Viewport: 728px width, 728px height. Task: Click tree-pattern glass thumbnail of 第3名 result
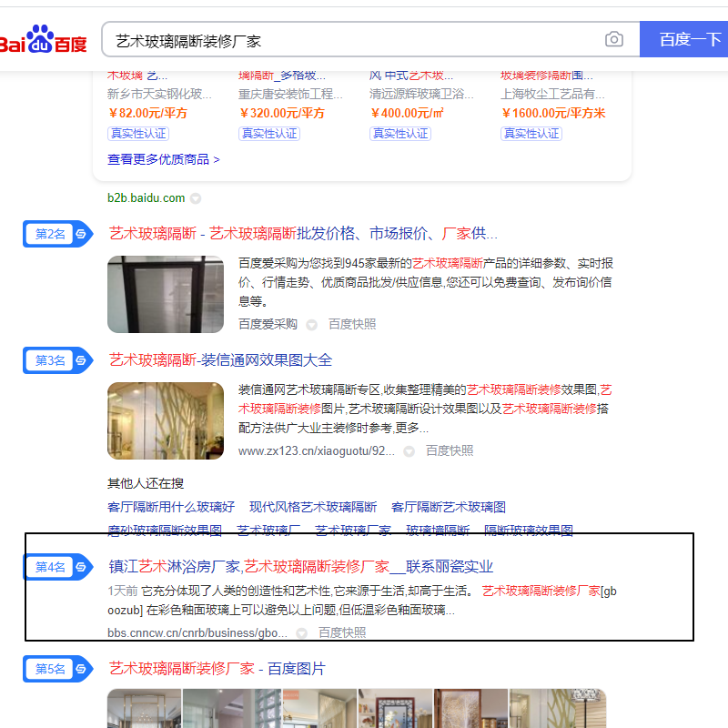coord(166,421)
